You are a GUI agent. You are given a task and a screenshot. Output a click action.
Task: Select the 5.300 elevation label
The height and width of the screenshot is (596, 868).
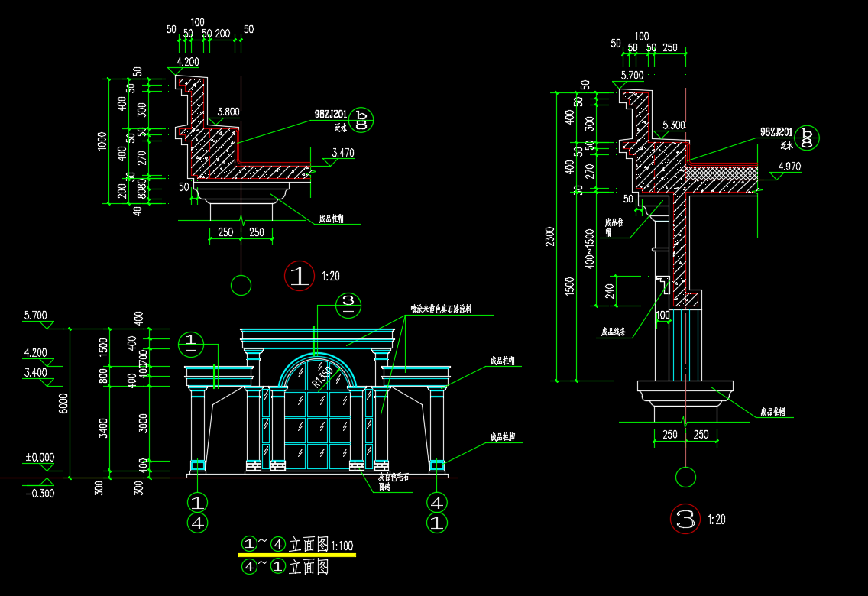[x=674, y=125]
